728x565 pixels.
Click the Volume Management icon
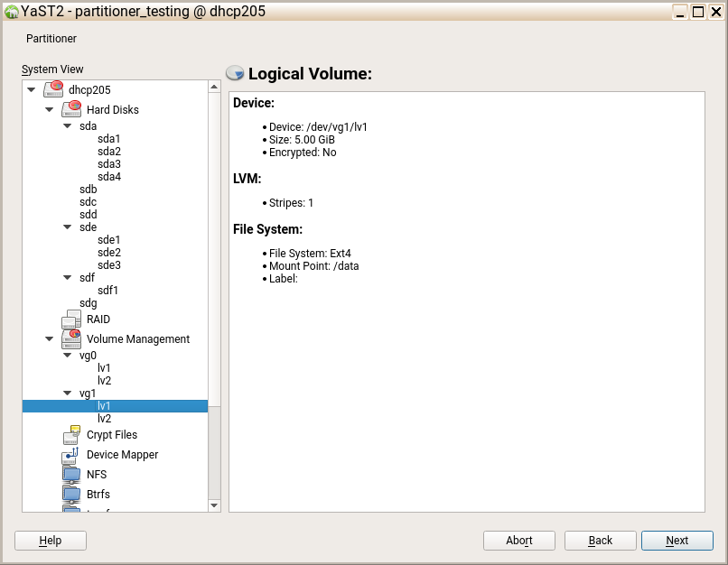click(x=71, y=339)
